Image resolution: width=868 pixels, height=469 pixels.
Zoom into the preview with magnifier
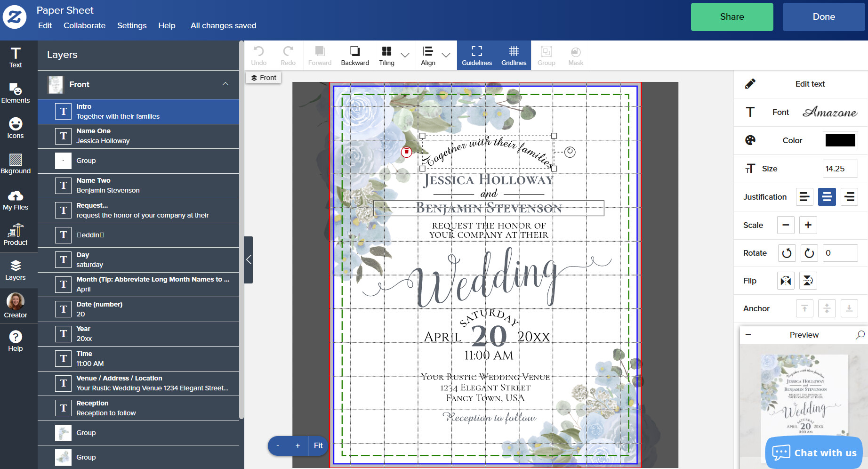tap(860, 335)
